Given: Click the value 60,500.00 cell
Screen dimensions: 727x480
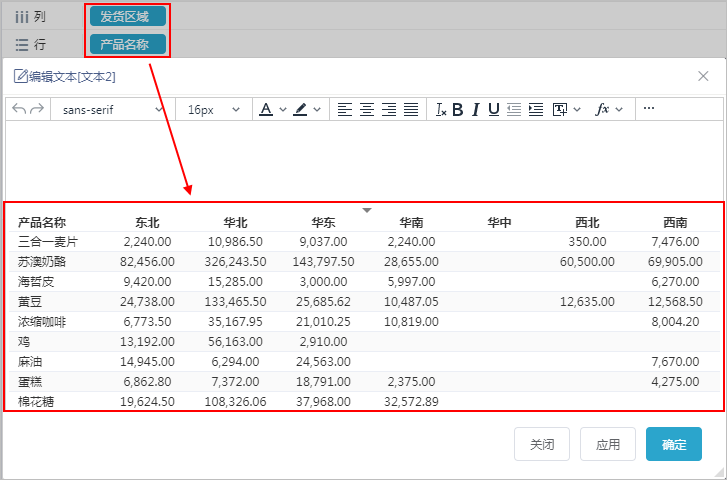Looking at the screenshot, I should tap(587, 262).
